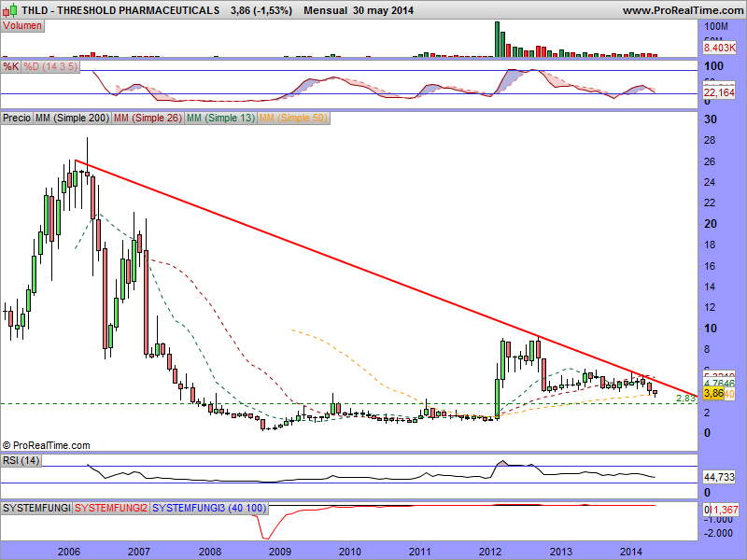This screenshot has height=560, width=747.
Task: Click the candlestick icon beside THLD
Action: click(10, 10)
